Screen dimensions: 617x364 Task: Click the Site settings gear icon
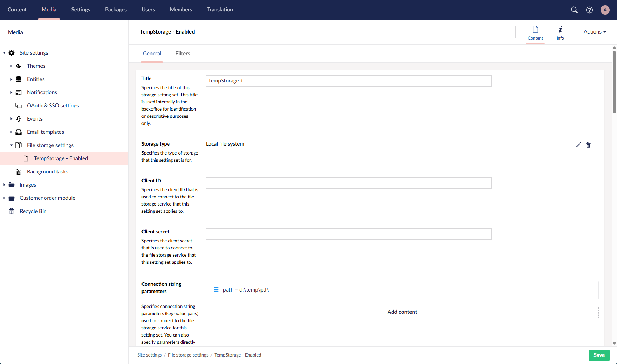11,53
